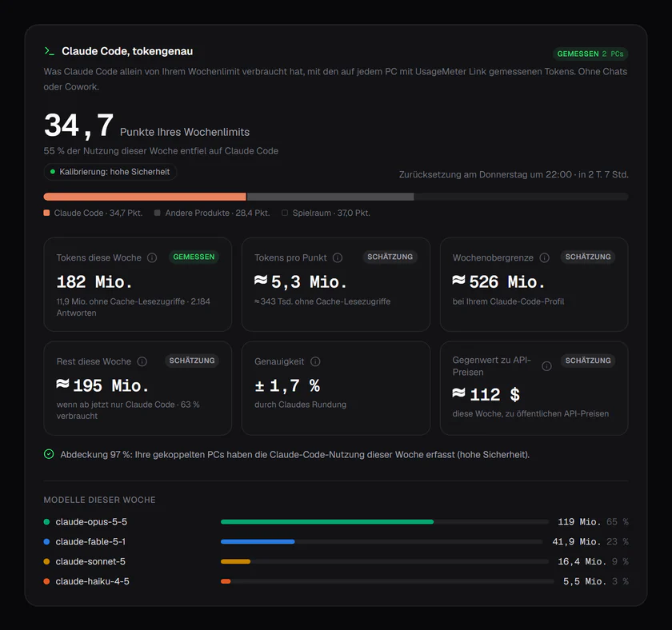Click the Spielraum · 37,0 Pkt. legend label
This screenshot has width=672, height=630.
tap(331, 213)
